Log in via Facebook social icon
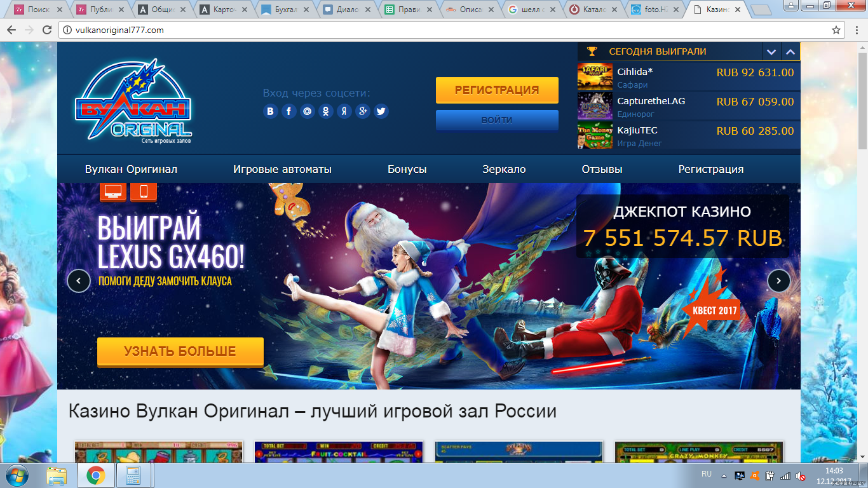868x488 pixels. click(x=289, y=111)
